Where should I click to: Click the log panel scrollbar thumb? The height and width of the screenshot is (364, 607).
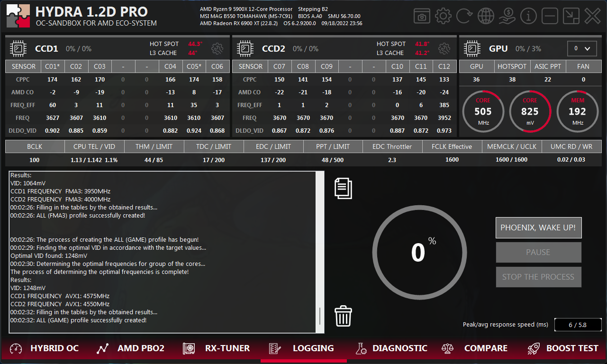pos(320,316)
